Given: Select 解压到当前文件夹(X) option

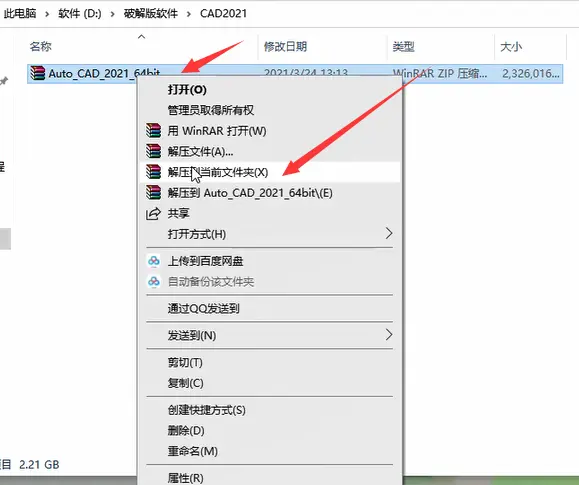Looking at the screenshot, I should pyautogui.click(x=270, y=172).
